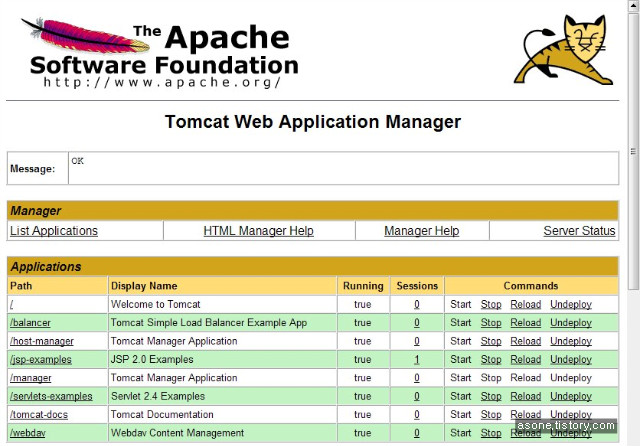Screen dimensions: 640x446
Task: Click the Commands column header
Action: (x=531, y=286)
